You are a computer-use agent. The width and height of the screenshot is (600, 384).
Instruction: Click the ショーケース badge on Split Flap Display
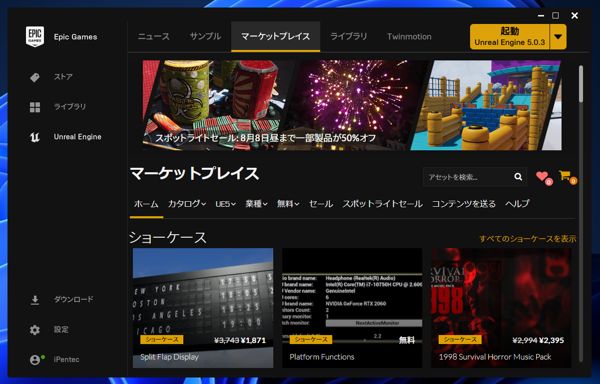click(x=161, y=339)
